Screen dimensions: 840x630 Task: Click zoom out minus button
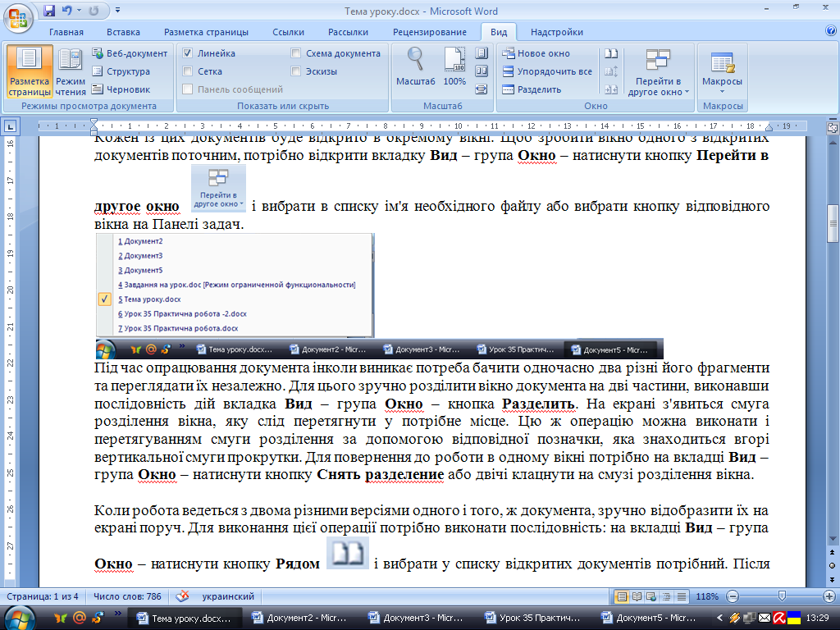click(x=733, y=596)
